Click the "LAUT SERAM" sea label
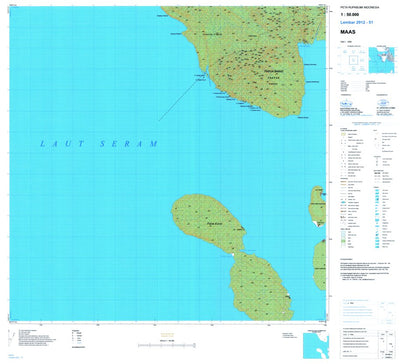This screenshot has height=364, width=400. coord(99,144)
